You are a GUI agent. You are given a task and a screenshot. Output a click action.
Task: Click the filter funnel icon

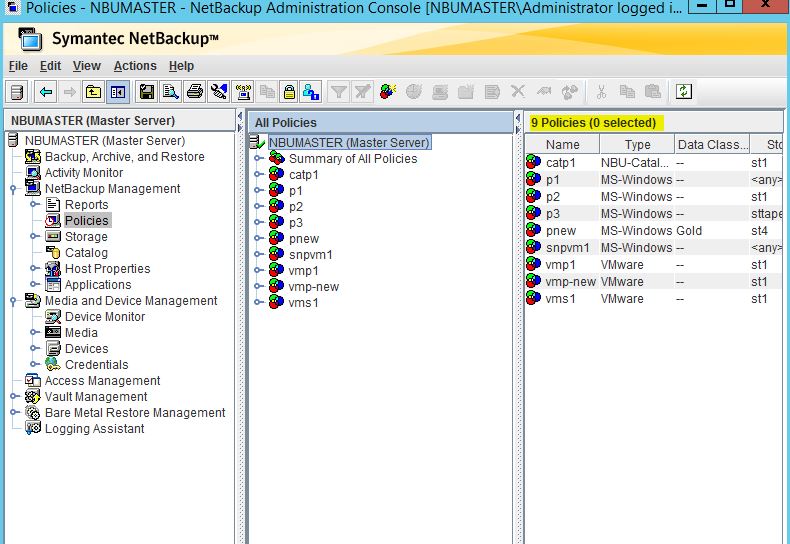[x=339, y=92]
